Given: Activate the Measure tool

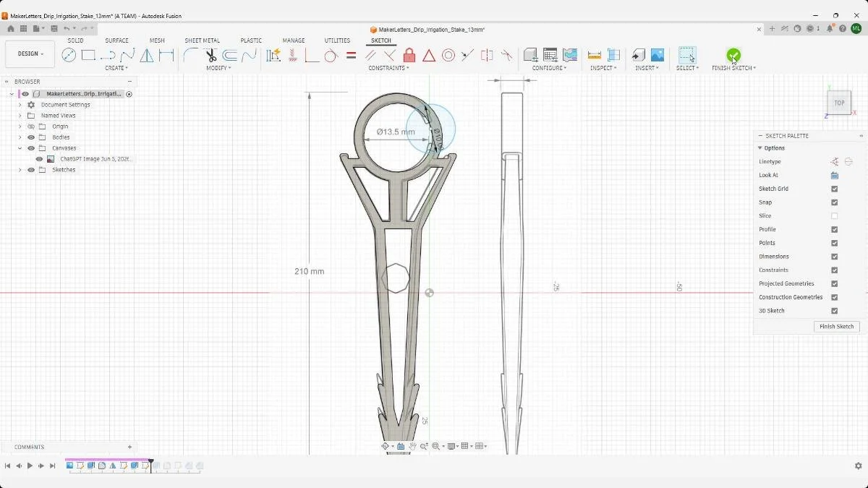Looking at the screenshot, I should tap(595, 55).
